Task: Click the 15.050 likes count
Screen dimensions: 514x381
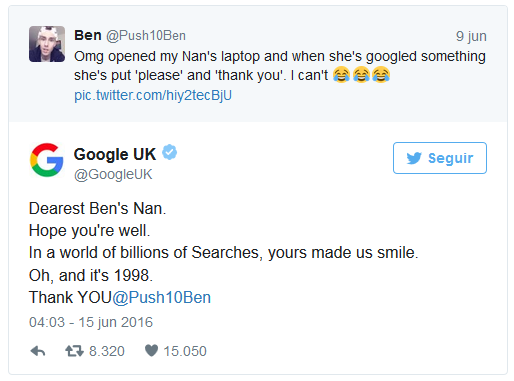Action: [185, 351]
